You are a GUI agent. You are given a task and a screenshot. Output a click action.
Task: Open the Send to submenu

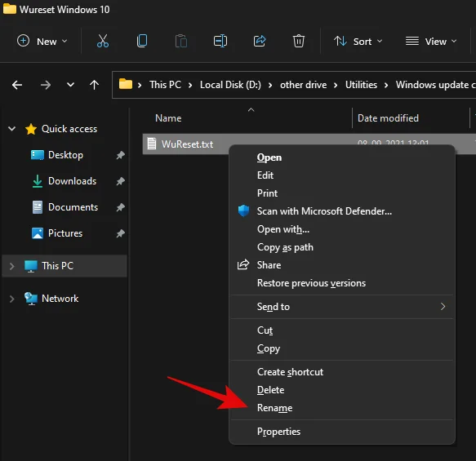click(341, 307)
